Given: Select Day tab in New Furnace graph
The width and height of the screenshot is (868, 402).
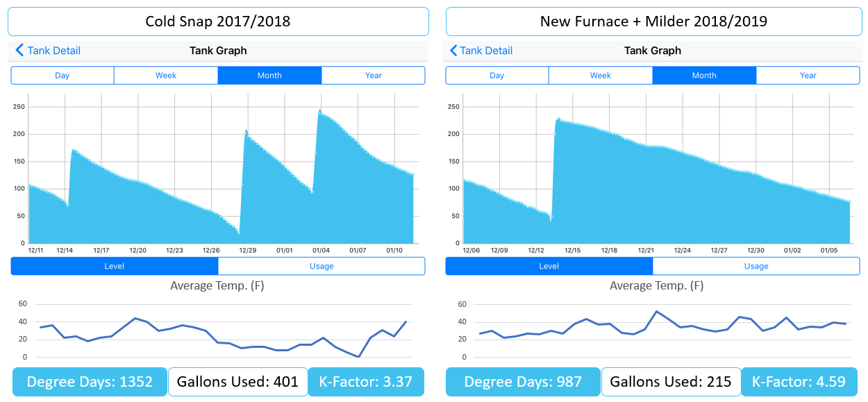Looking at the screenshot, I should pyautogui.click(x=497, y=76).
